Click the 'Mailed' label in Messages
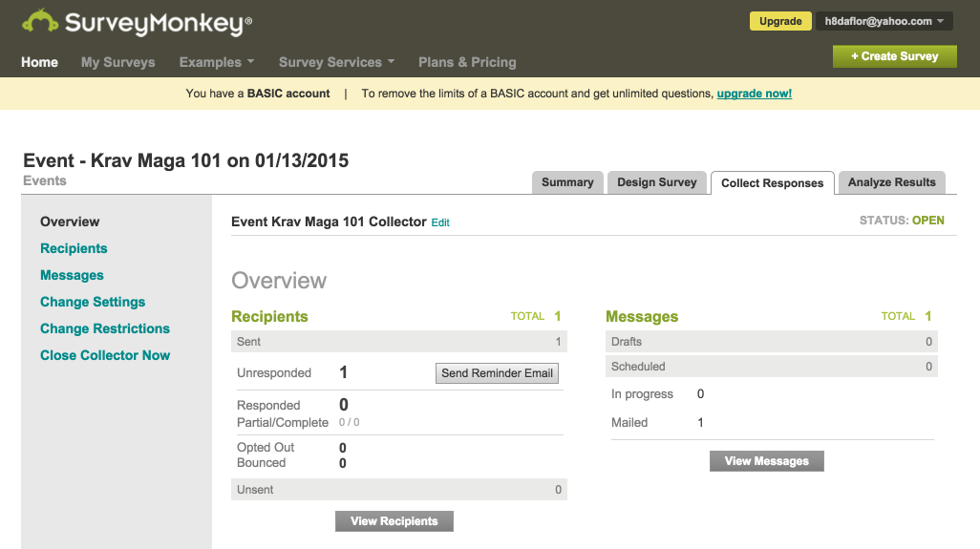980x549 pixels. click(629, 423)
